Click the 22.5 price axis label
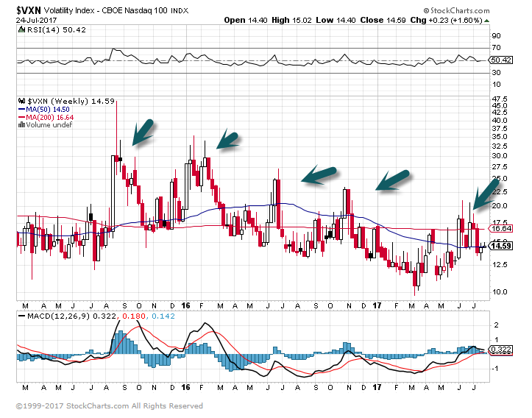The width and height of the screenshot is (532, 418). tap(500, 192)
